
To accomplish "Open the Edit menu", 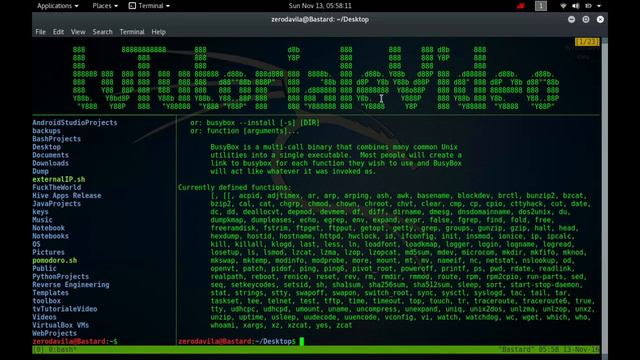I will pyautogui.click(x=58, y=32).
